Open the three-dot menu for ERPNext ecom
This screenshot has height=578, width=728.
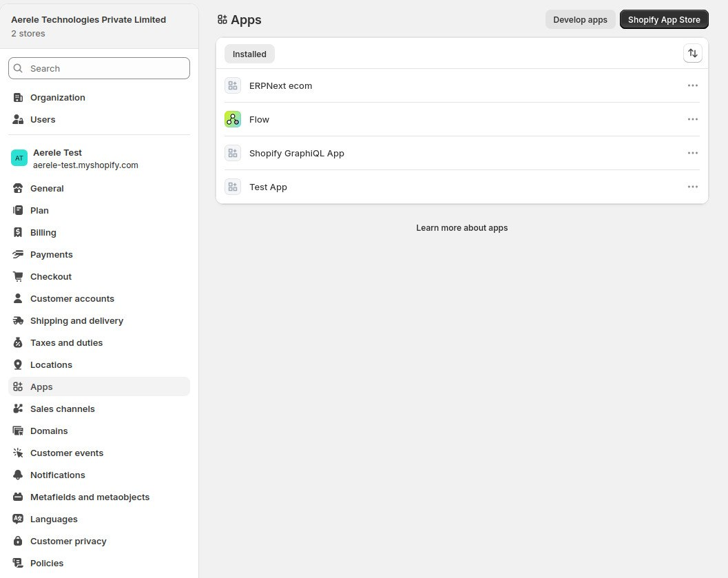(693, 85)
